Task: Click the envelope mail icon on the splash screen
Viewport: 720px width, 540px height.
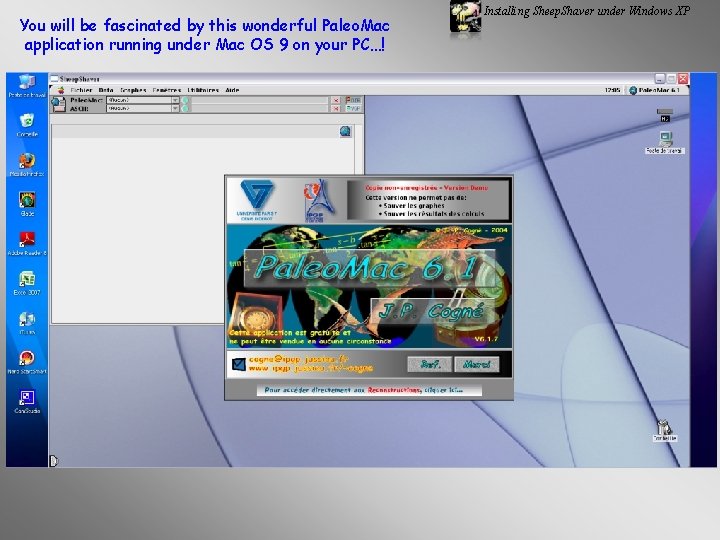Action: [x=239, y=365]
